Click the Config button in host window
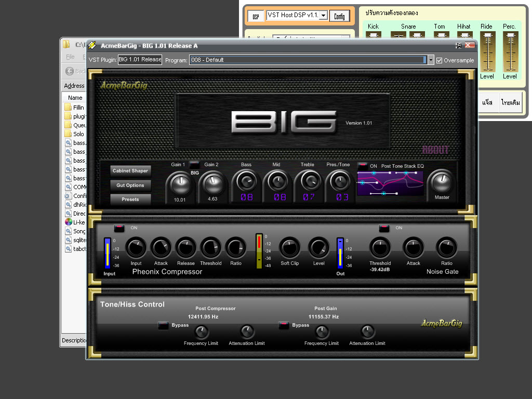Image resolution: width=532 pixels, height=399 pixels. tap(339, 16)
